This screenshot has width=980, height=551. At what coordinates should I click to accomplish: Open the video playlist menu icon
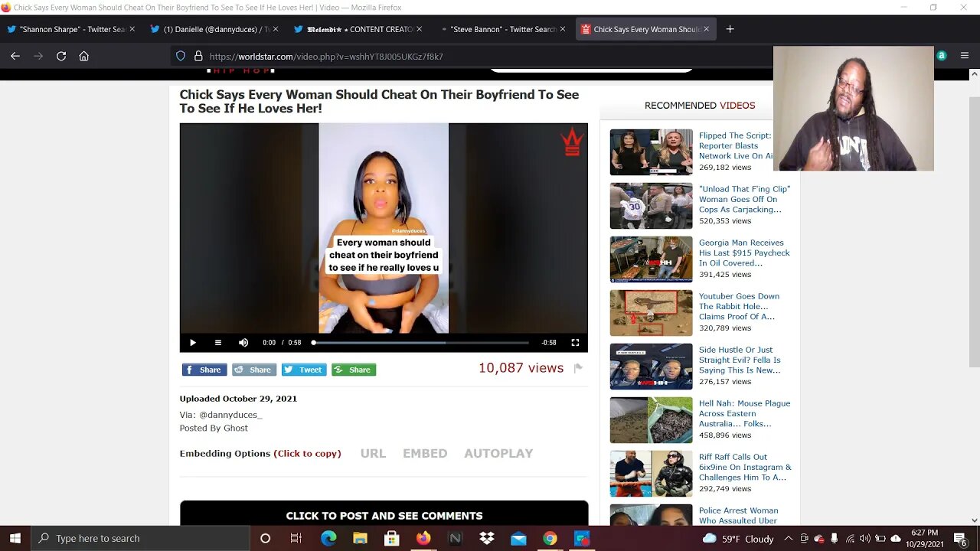(x=218, y=343)
